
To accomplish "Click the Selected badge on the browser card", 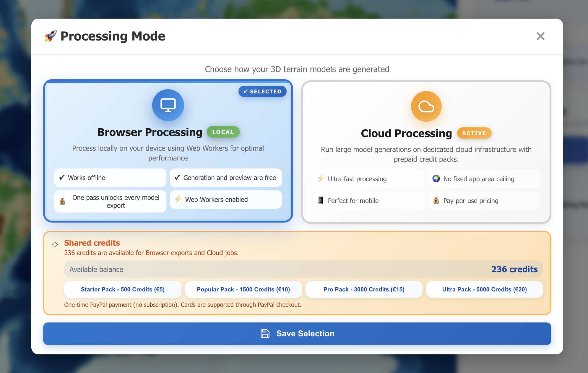I will 262,91.
